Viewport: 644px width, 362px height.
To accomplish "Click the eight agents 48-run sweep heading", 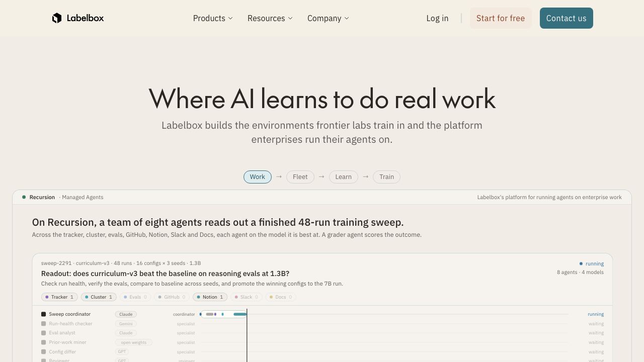I will click(x=218, y=222).
